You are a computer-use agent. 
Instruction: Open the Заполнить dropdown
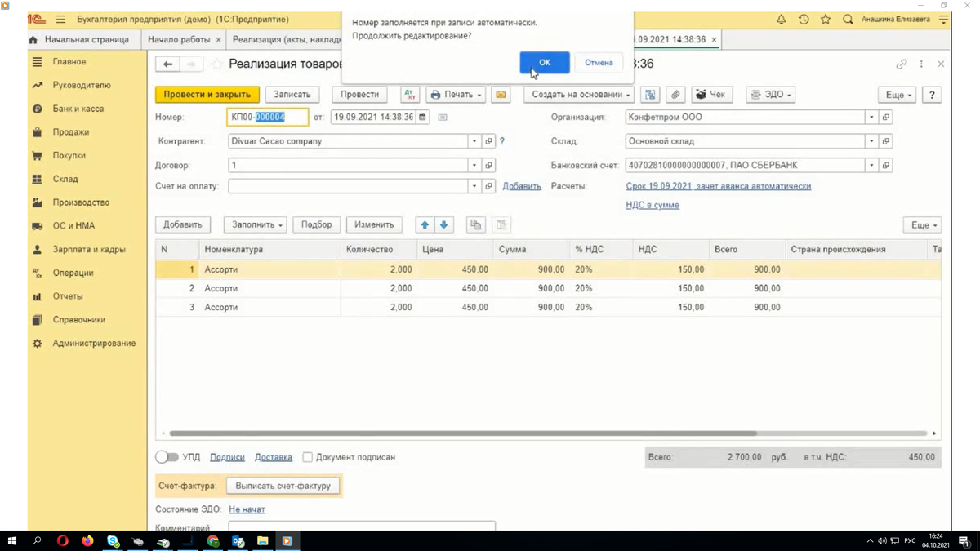click(257, 224)
